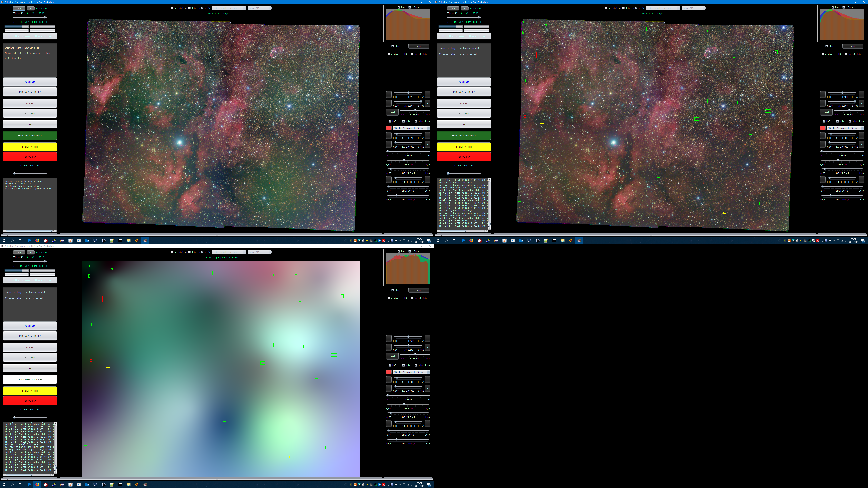
Task: Open File Explorer on the taskbar showing 19:26
Action: 128,240
